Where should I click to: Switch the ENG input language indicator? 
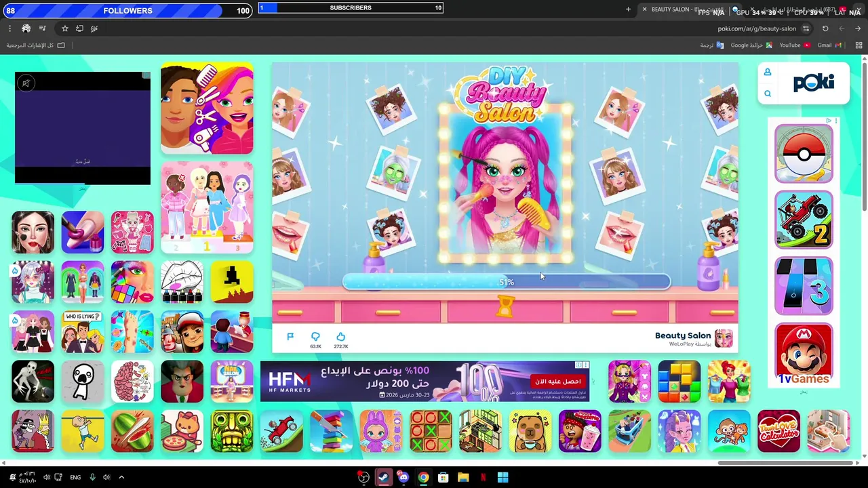75,477
